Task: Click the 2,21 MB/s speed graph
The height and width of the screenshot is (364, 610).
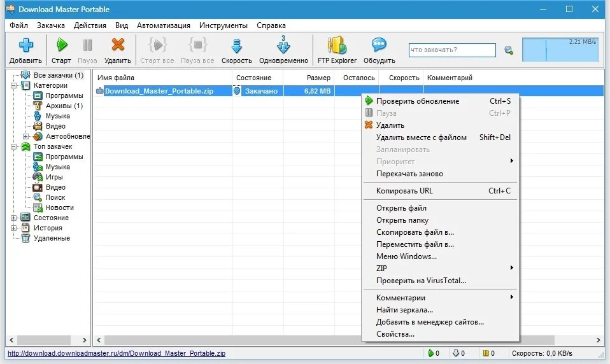Action: click(560, 50)
